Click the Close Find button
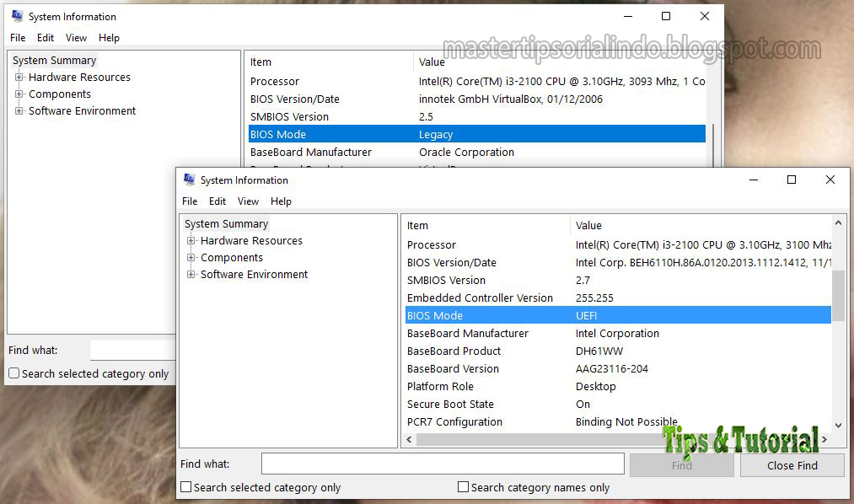The width and height of the screenshot is (854, 504). 792,465
